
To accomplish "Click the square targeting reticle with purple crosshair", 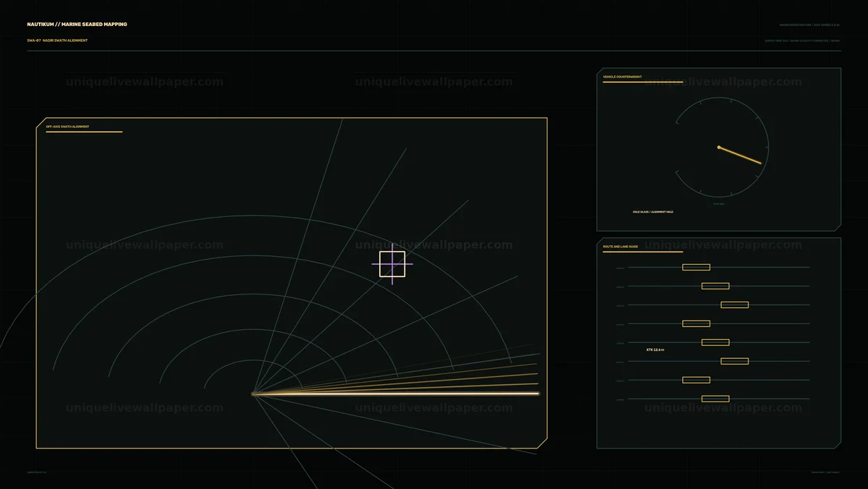I will [392, 264].
